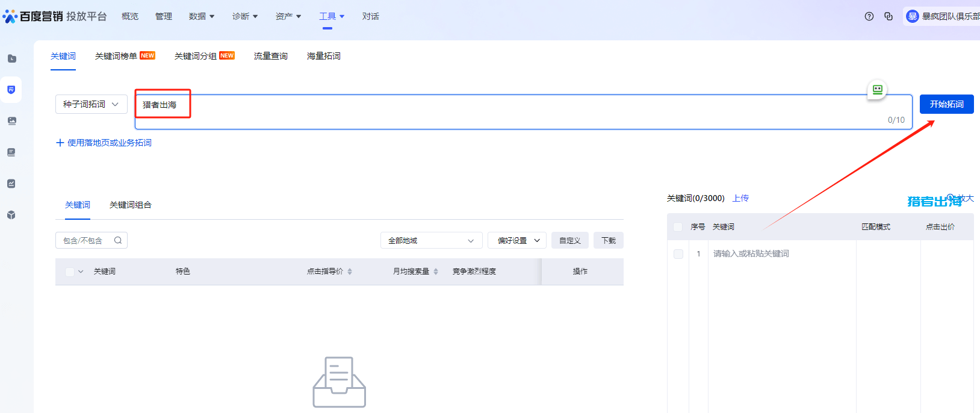Screen dimensions: 980x413
Task: Click the 上传 link
Action: point(741,198)
